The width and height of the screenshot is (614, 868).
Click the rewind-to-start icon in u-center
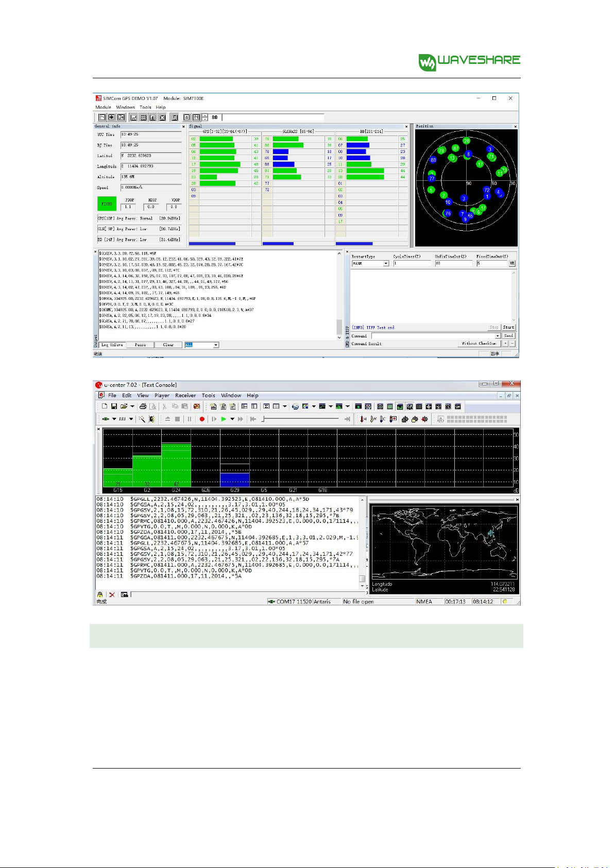click(x=253, y=419)
